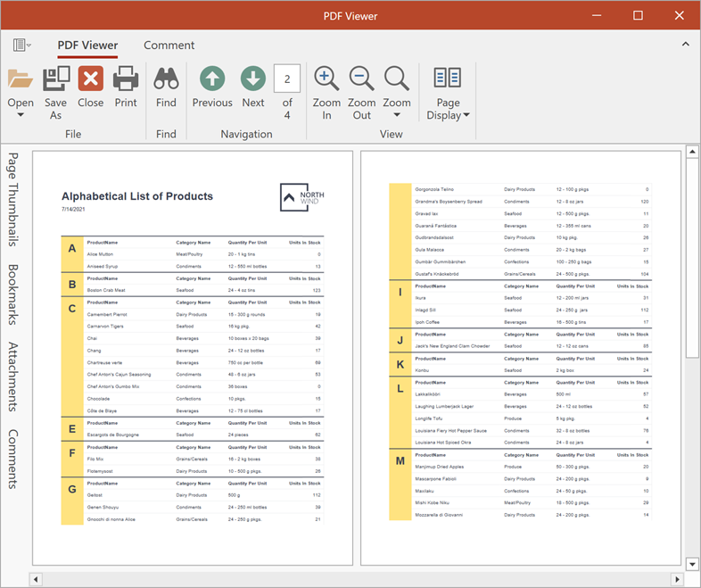Open the Comments side panel
Screen dimensions: 701x588
13,459
